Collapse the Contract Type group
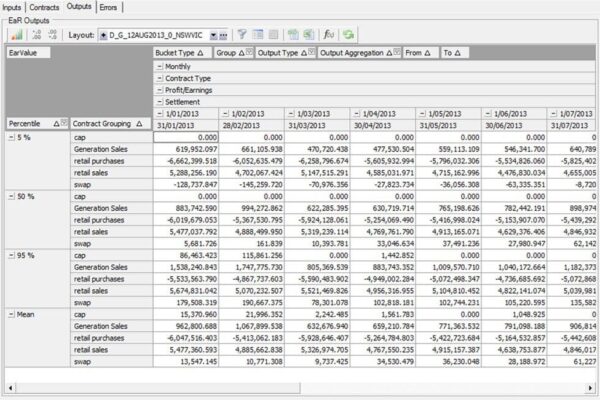Viewport: 600px width, 400px height. point(160,78)
